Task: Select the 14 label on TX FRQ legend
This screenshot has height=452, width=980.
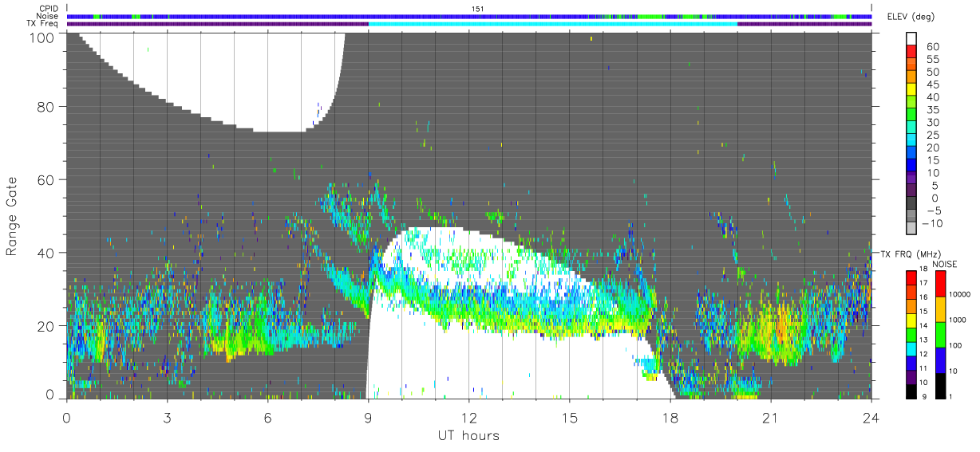Action: tap(923, 325)
